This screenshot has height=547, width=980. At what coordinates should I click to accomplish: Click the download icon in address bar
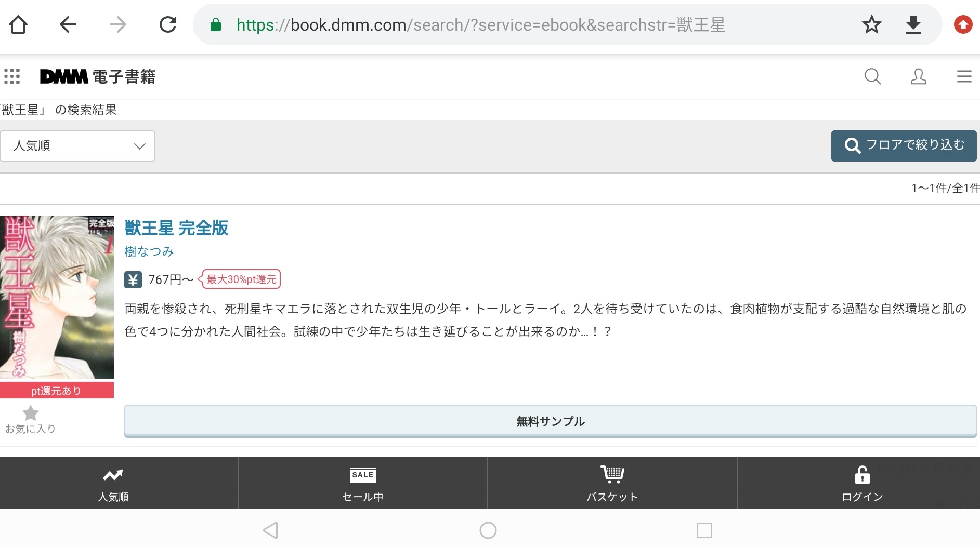913,24
